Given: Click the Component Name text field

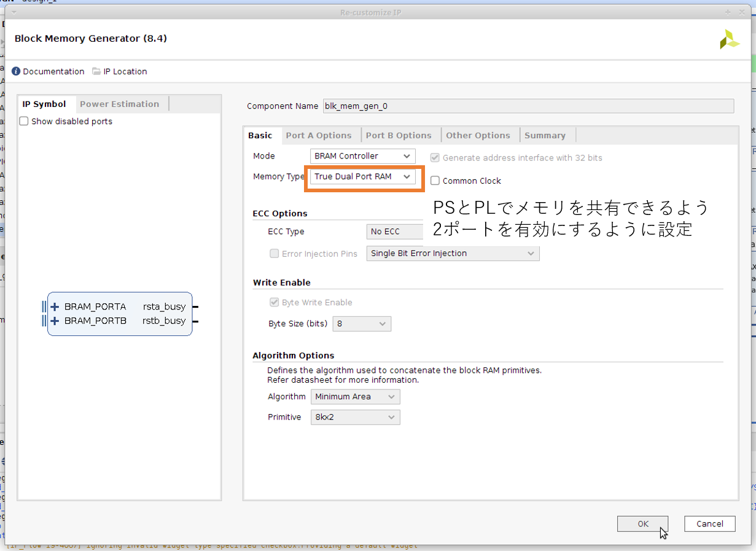Looking at the screenshot, I should coord(528,106).
